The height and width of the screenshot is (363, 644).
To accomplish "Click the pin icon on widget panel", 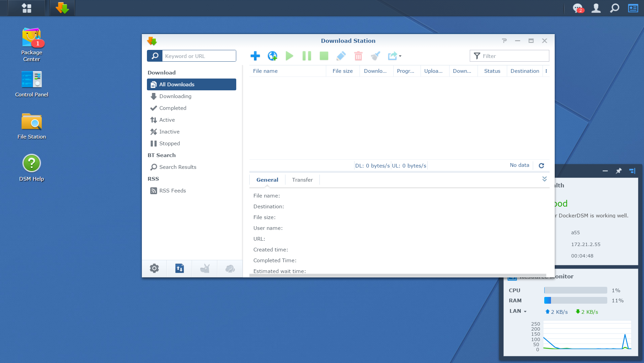I will coord(619,171).
